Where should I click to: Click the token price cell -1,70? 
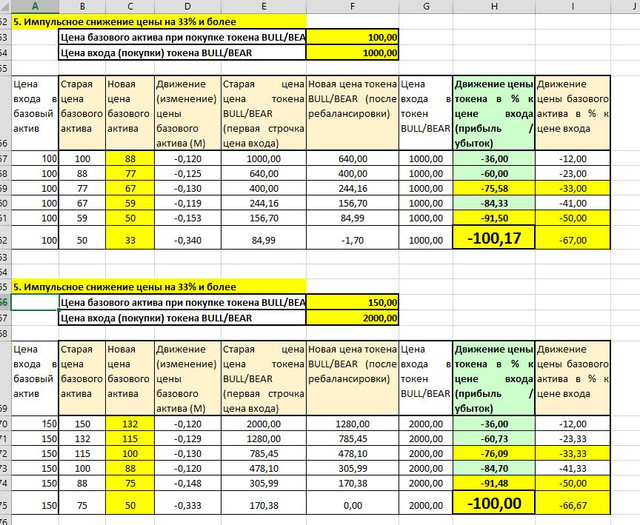(352, 238)
